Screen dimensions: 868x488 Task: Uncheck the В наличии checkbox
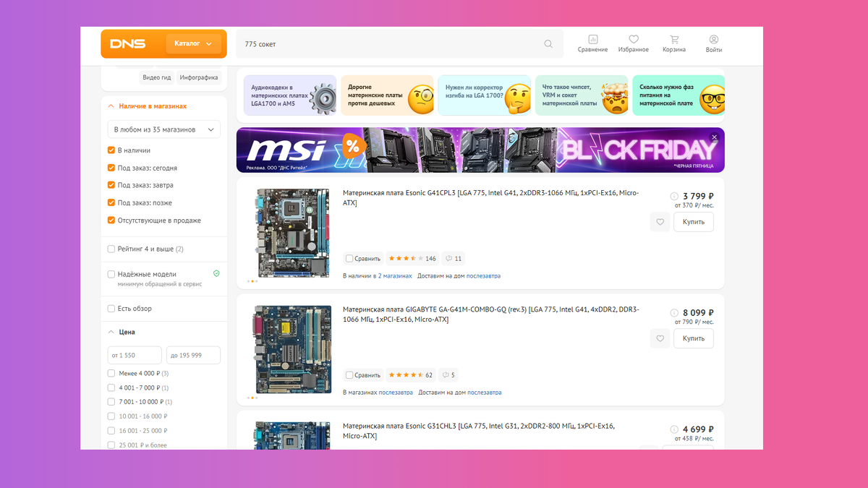click(111, 150)
